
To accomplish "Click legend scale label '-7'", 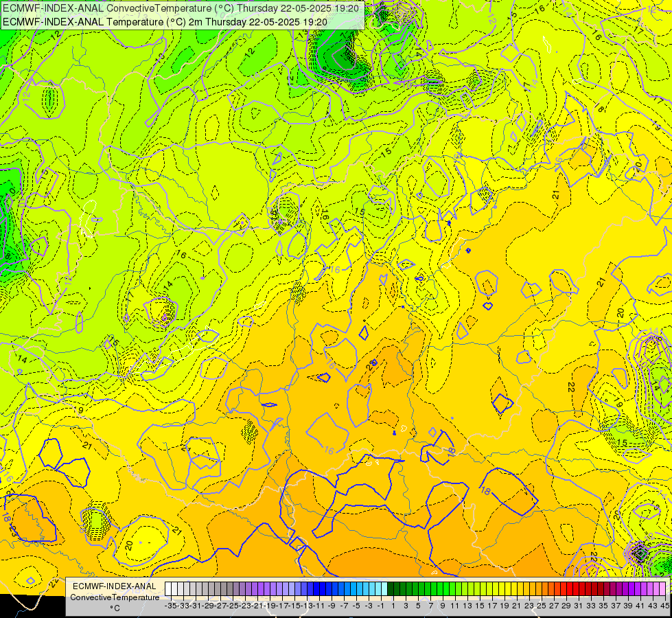I will coord(344,606).
